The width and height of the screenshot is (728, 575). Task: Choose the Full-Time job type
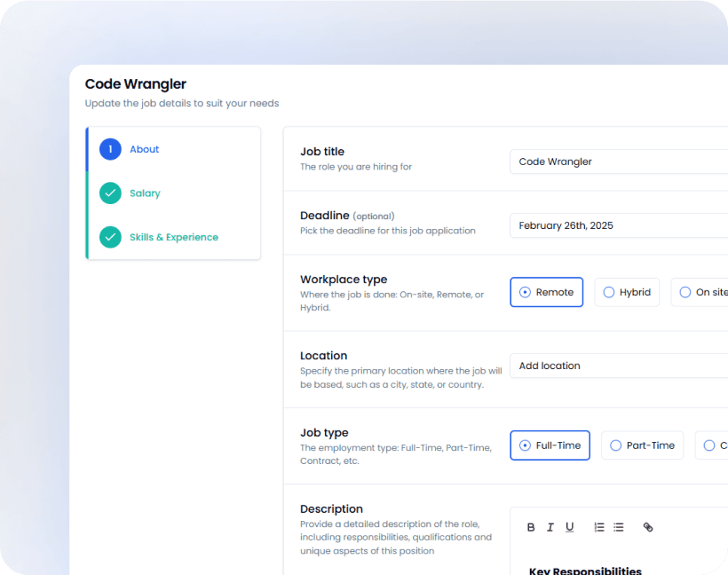pyautogui.click(x=550, y=445)
